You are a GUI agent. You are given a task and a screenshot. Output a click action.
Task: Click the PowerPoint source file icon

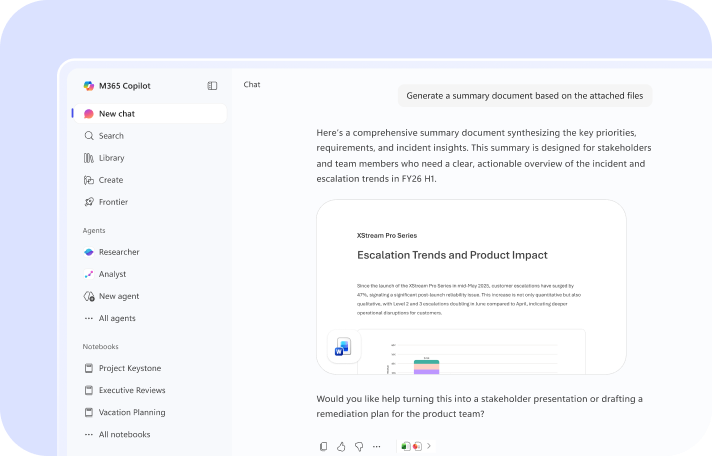pyautogui.click(x=416, y=446)
